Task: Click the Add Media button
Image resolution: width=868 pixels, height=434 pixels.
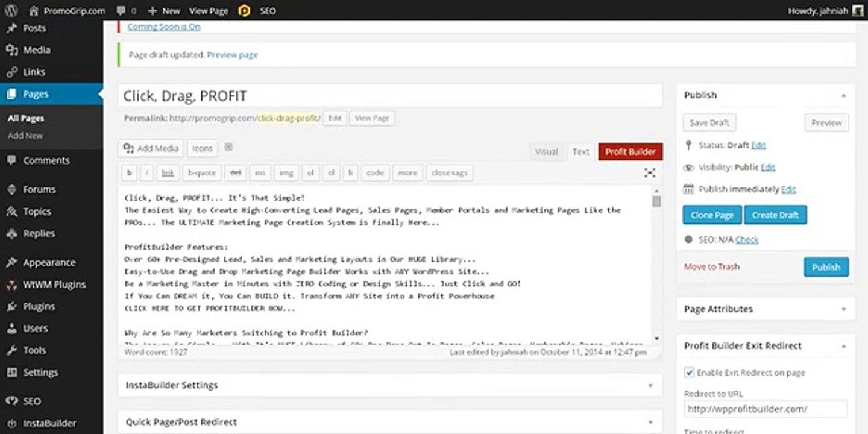Action: point(151,148)
